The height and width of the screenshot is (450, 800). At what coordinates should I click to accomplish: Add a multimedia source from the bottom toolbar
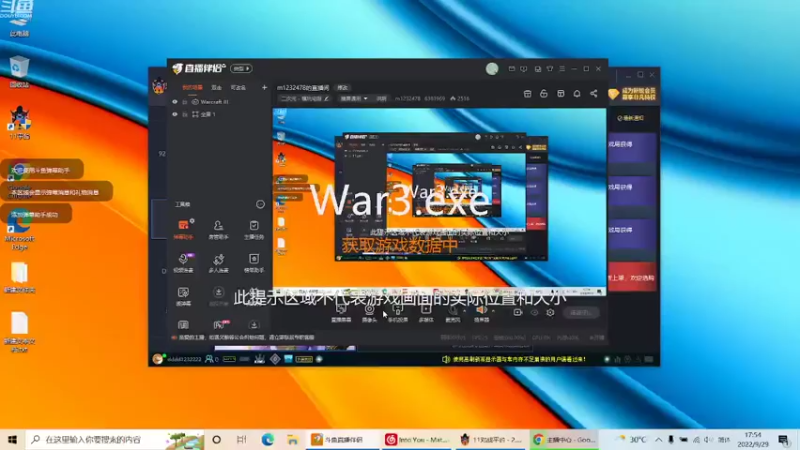tap(426, 312)
